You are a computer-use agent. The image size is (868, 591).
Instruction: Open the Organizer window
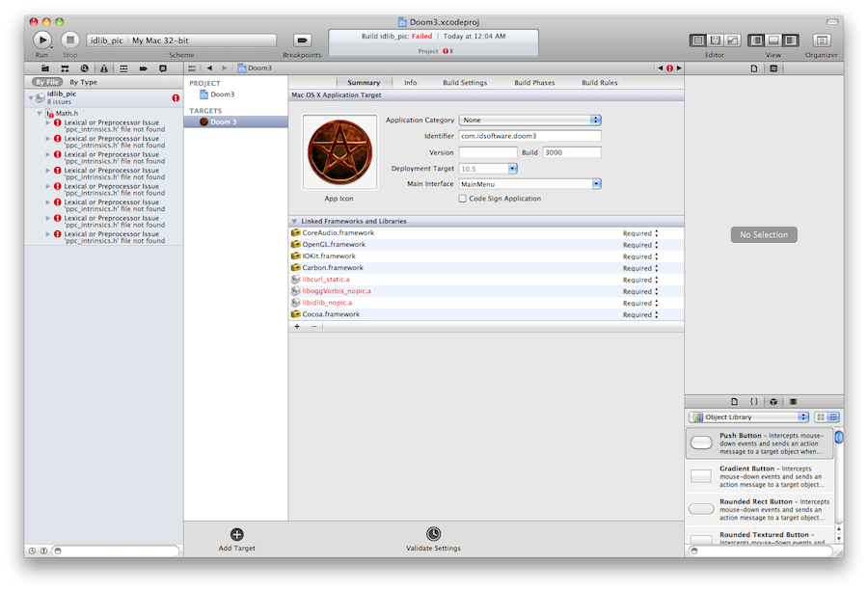tap(822, 40)
